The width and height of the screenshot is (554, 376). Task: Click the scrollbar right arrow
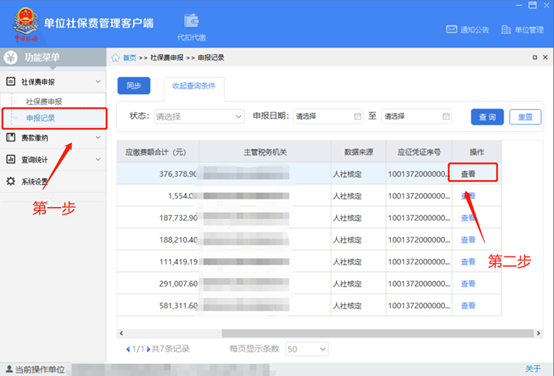538,333
